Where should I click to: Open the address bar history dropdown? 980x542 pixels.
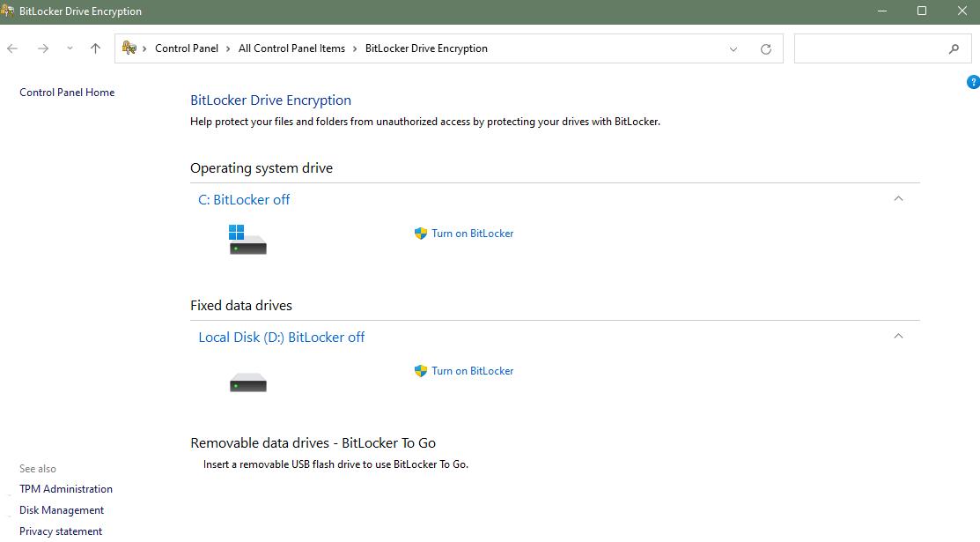tap(733, 48)
